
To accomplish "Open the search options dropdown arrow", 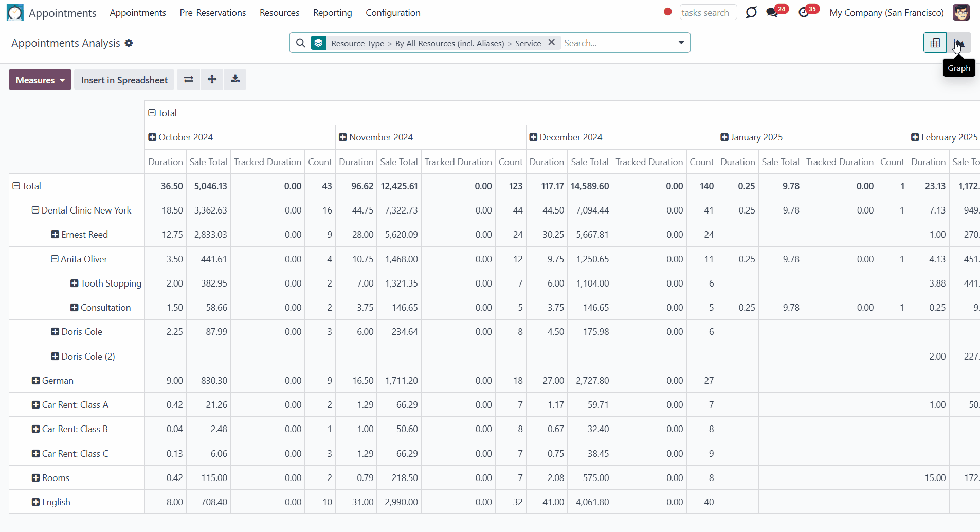I will click(681, 43).
